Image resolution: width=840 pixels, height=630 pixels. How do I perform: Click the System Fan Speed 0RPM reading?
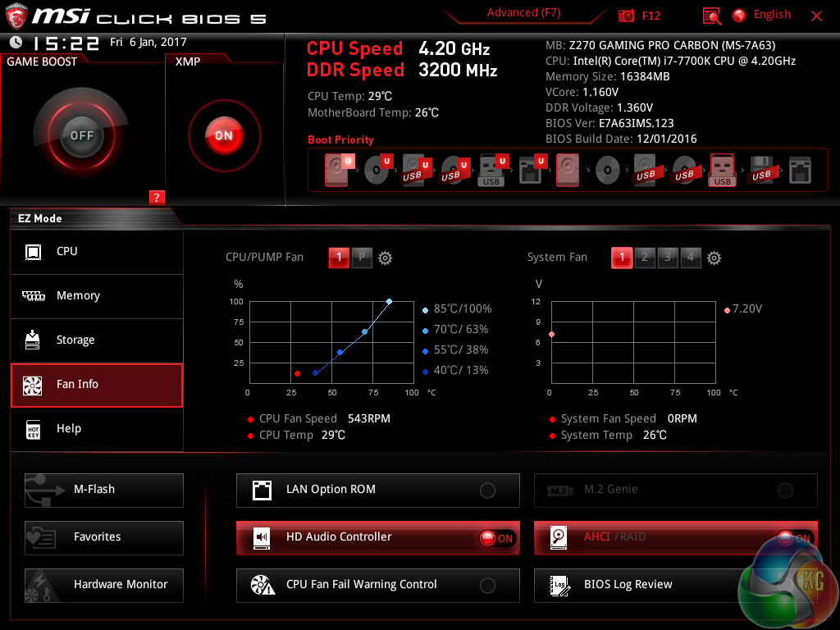[628, 418]
